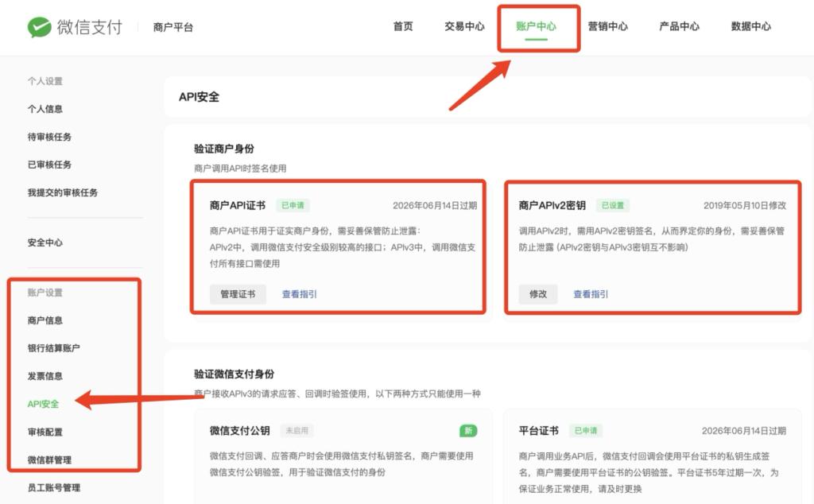
Task: Click the 验证微信支付身份 section heading
Action: pyautogui.click(x=235, y=374)
